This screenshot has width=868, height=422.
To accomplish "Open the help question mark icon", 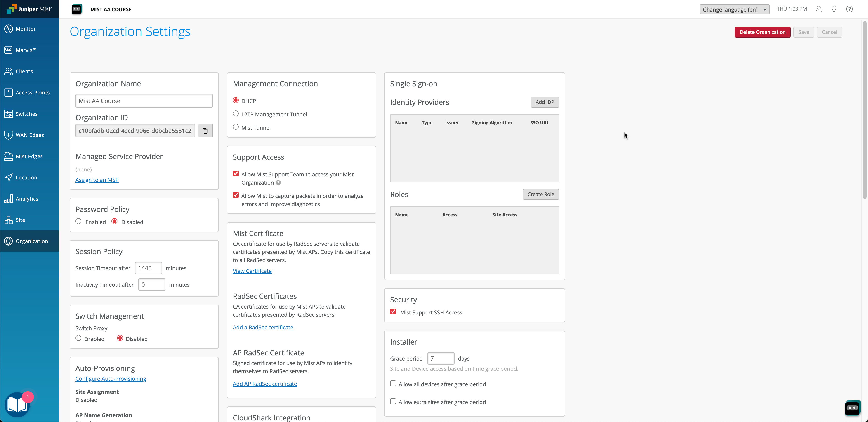I will pos(849,9).
